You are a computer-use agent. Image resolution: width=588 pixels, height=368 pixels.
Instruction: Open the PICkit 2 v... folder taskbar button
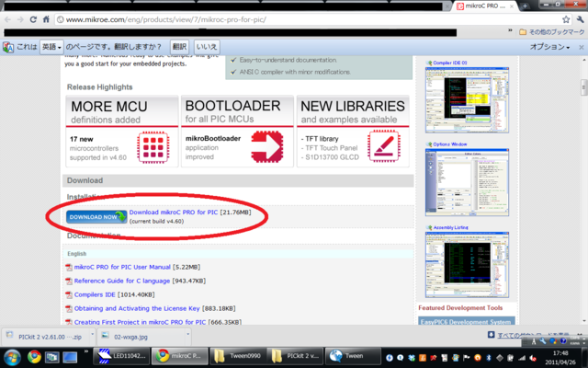[296, 356]
